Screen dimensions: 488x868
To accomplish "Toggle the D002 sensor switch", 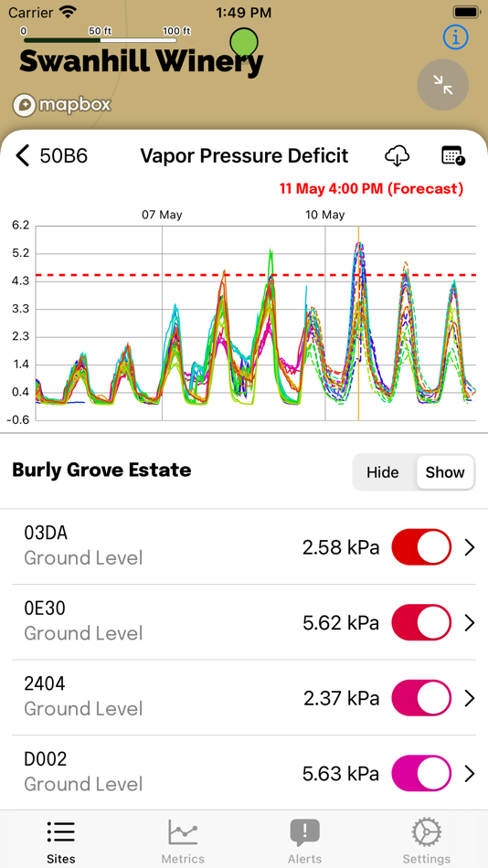I will [421, 773].
